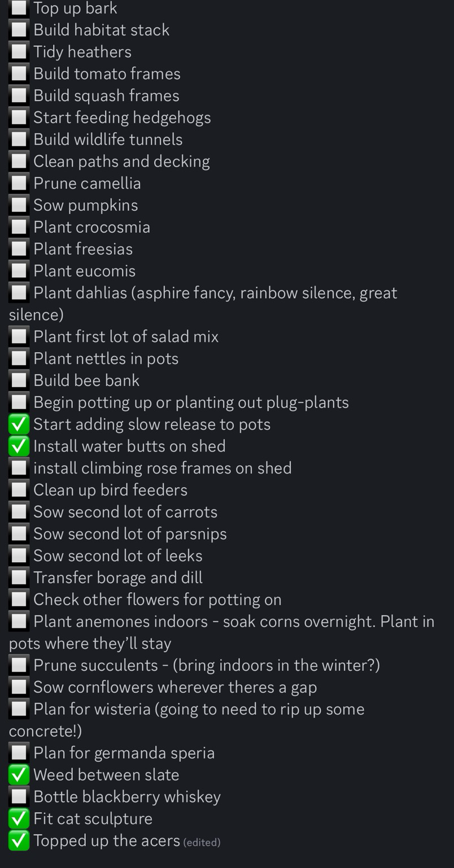Check the box next to Tidy heathers

point(19,51)
